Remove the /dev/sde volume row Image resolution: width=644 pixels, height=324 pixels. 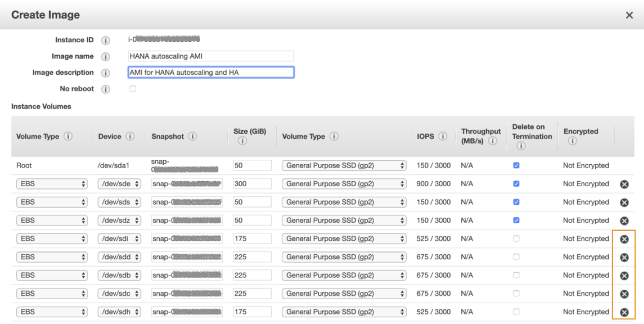pos(624,184)
